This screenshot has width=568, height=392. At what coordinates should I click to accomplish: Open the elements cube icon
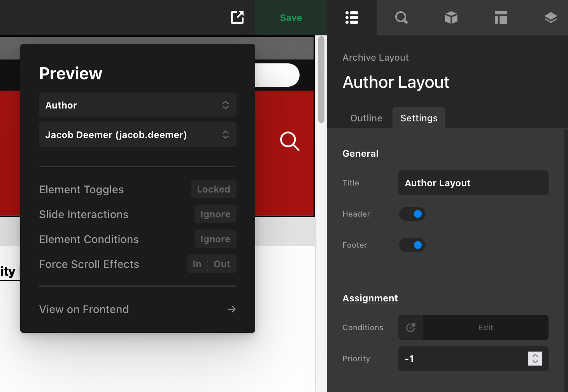click(451, 17)
